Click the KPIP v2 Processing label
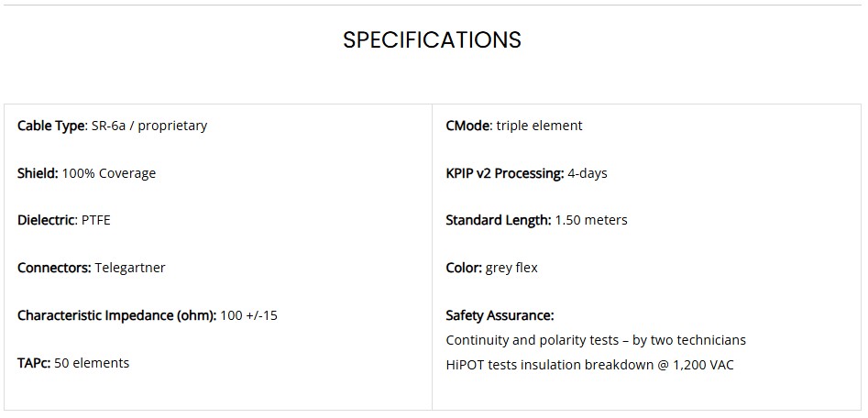Screen dimensions: 868x418 pyautogui.click(x=504, y=173)
